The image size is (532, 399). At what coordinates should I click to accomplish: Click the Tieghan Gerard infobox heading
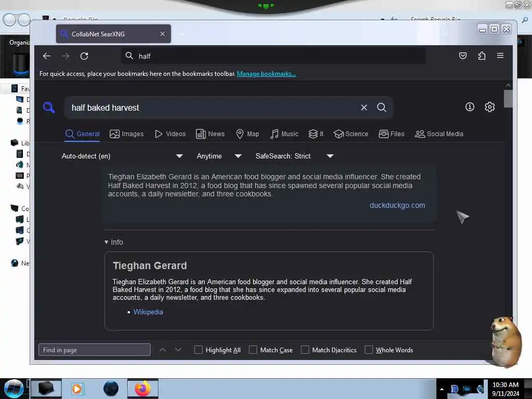click(x=150, y=265)
